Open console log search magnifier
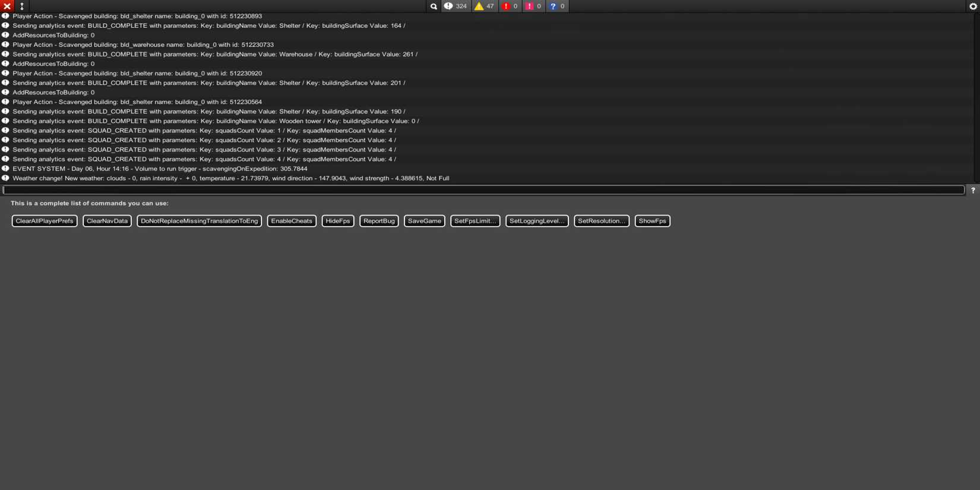The height and width of the screenshot is (490, 980). (x=434, y=6)
